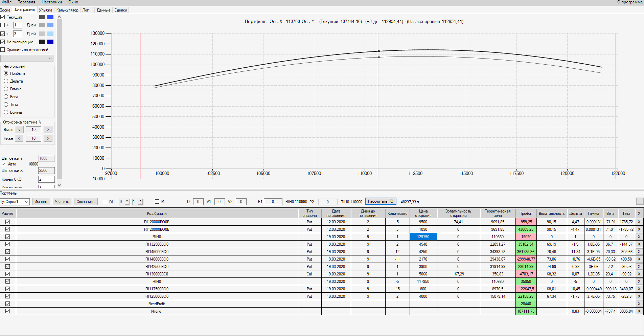
Task: Click the Шаг сетки X input field
Action: (x=46, y=171)
